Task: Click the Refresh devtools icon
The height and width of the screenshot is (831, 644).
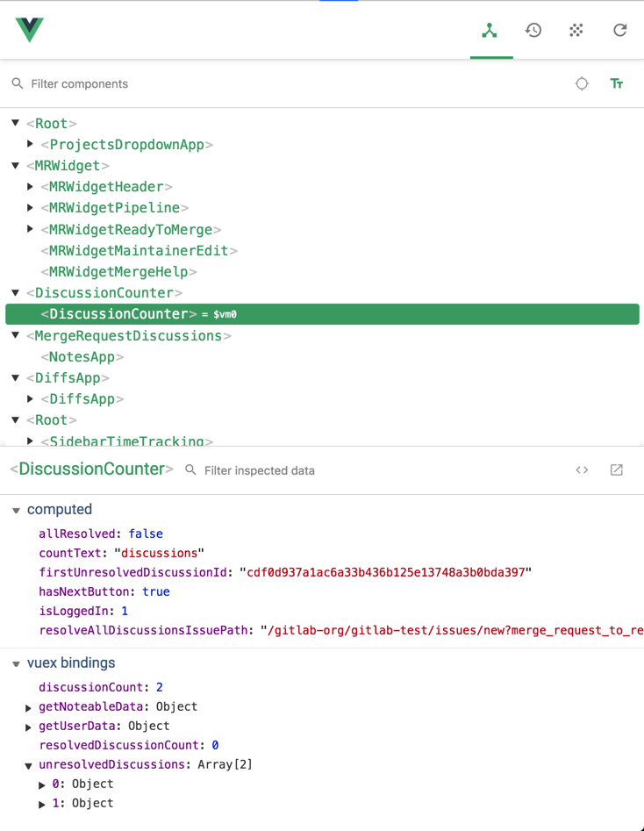Action: pos(620,31)
